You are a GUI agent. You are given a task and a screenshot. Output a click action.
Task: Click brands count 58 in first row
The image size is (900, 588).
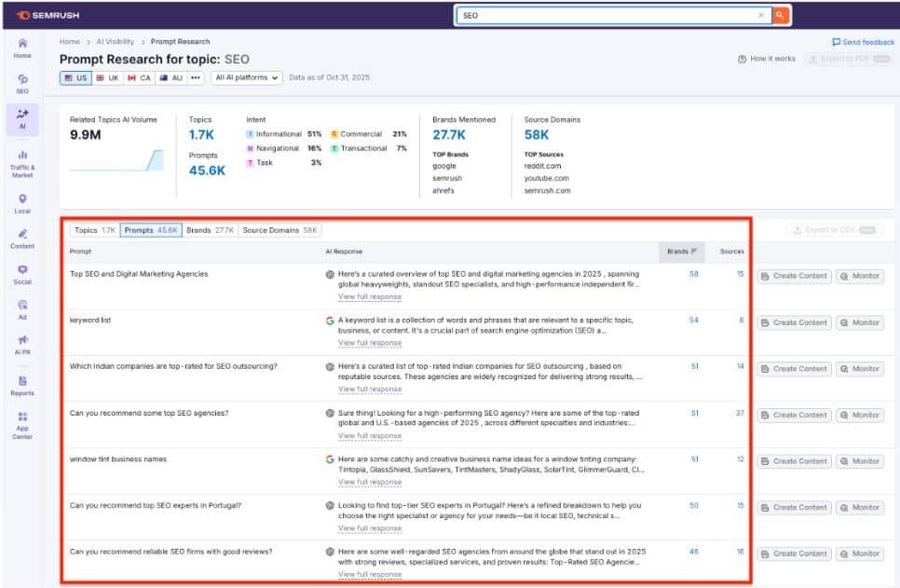(694, 274)
